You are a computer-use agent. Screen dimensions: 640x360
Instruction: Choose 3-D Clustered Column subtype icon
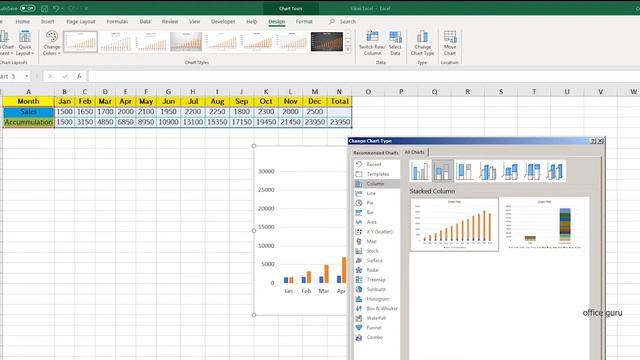point(488,171)
